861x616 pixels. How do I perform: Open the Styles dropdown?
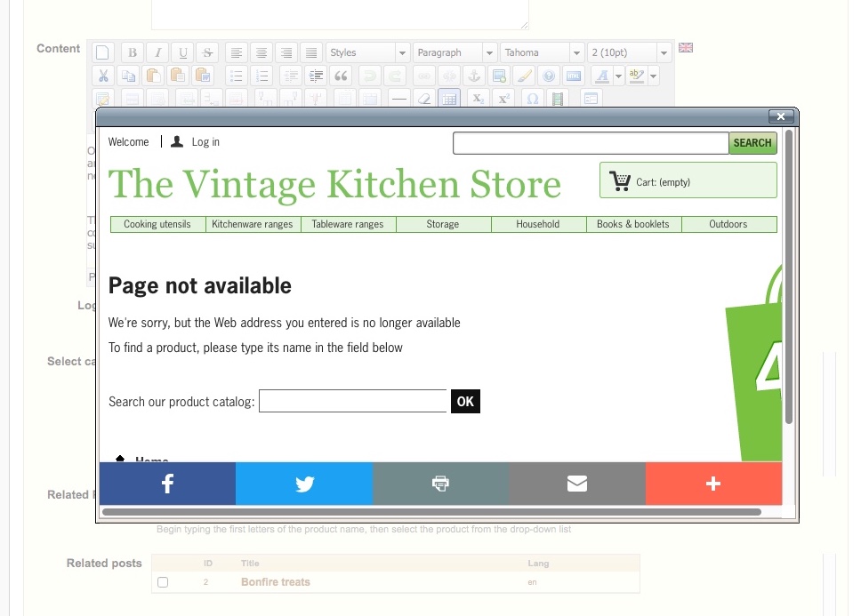coord(368,52)
